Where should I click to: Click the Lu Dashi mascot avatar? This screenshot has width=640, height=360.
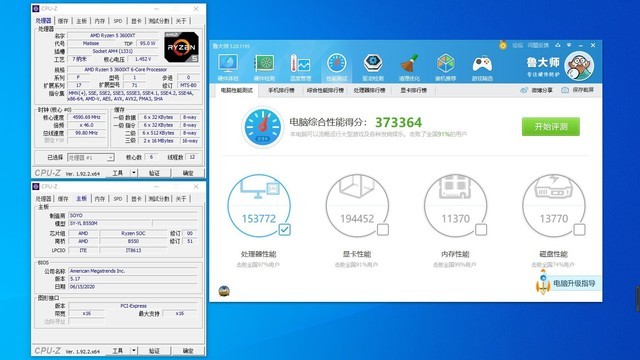coord(579,66)
